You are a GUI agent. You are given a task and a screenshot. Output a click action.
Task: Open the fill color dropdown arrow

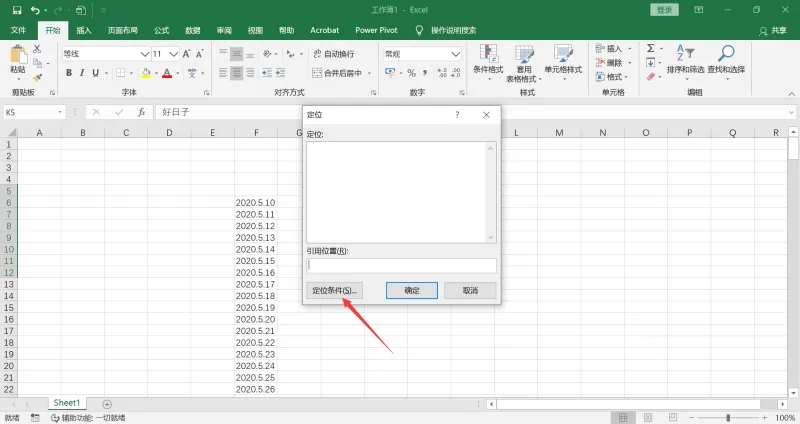[x=156, y=73]
